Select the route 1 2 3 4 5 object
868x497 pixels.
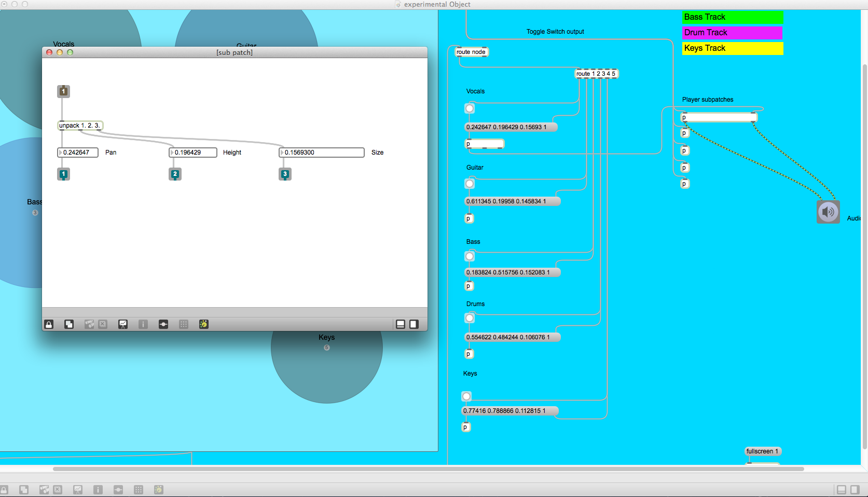pos(596,74)
